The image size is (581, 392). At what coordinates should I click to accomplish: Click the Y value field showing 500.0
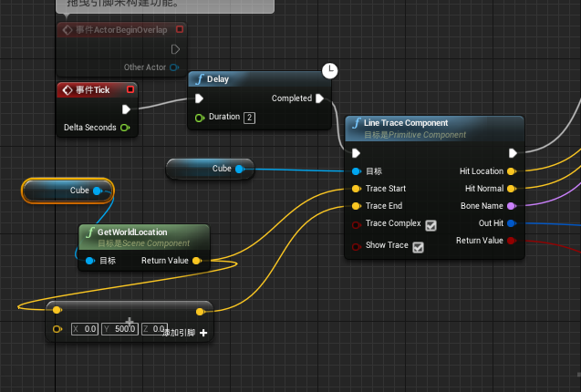[x=124, y=329]
